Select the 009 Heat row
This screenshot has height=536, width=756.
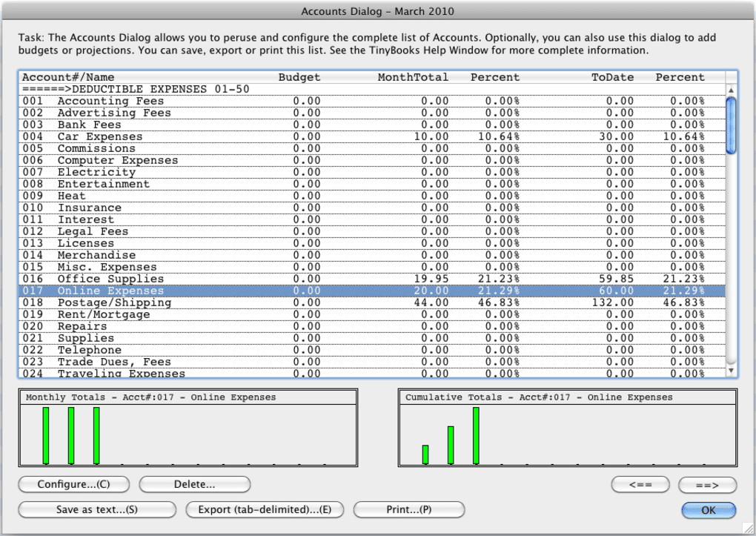point(372,196)
